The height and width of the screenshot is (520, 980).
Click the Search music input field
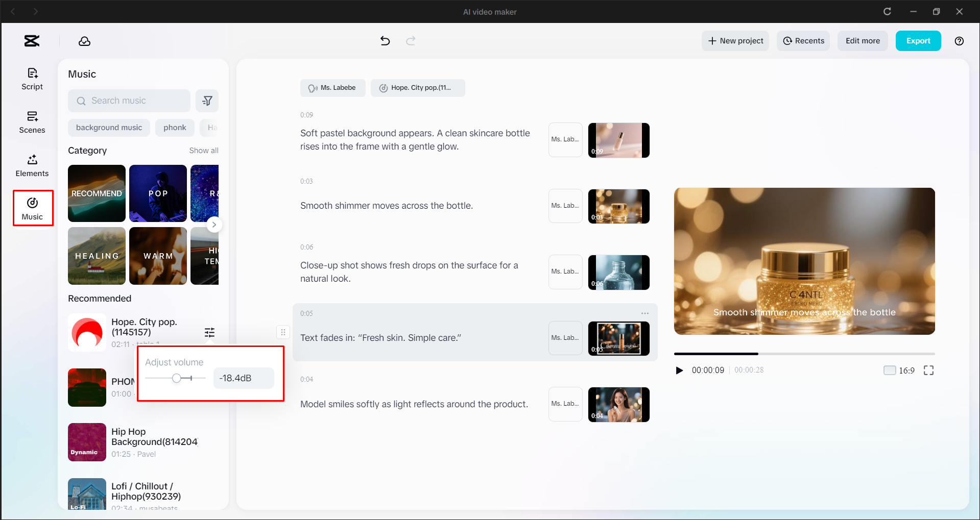coord(129,101)
